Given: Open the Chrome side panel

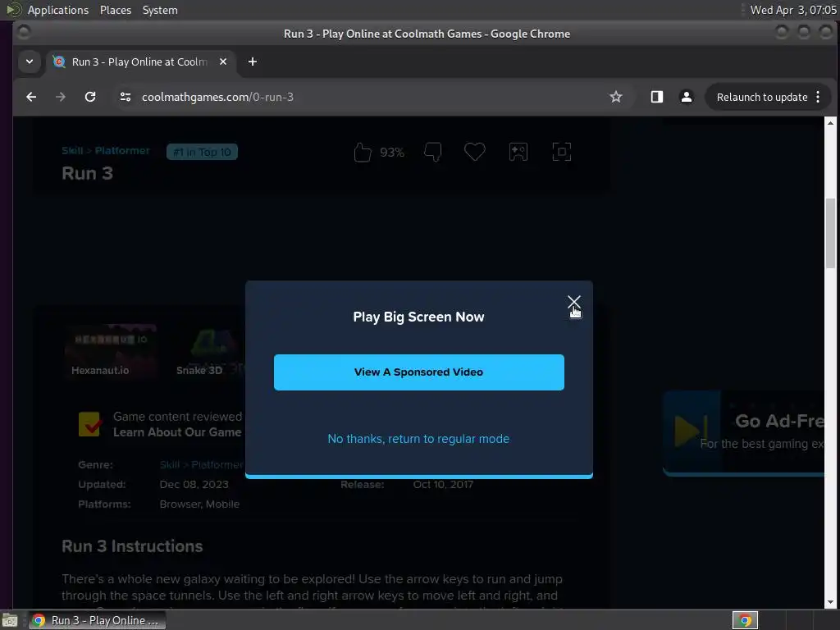Looking at the screenshot, I should [657, 97].
